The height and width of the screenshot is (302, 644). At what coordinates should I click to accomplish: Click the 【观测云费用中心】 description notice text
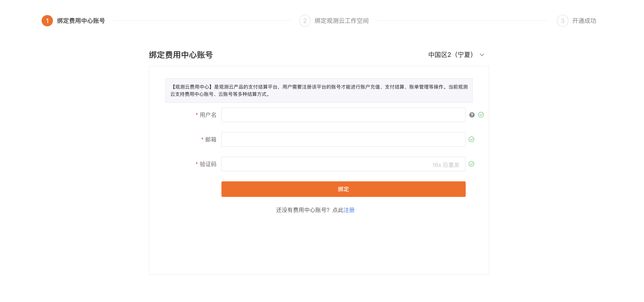click(319, 91)
